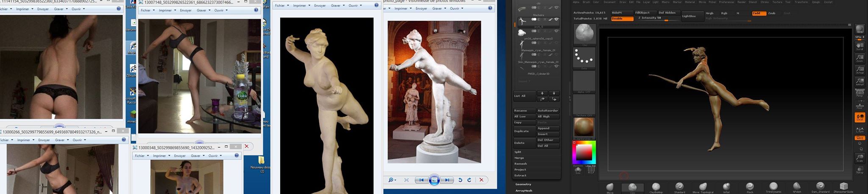Click the Zoom canvas icon
Screen dimensions: 868x194
pyautogui.click(x=860, y=58)
